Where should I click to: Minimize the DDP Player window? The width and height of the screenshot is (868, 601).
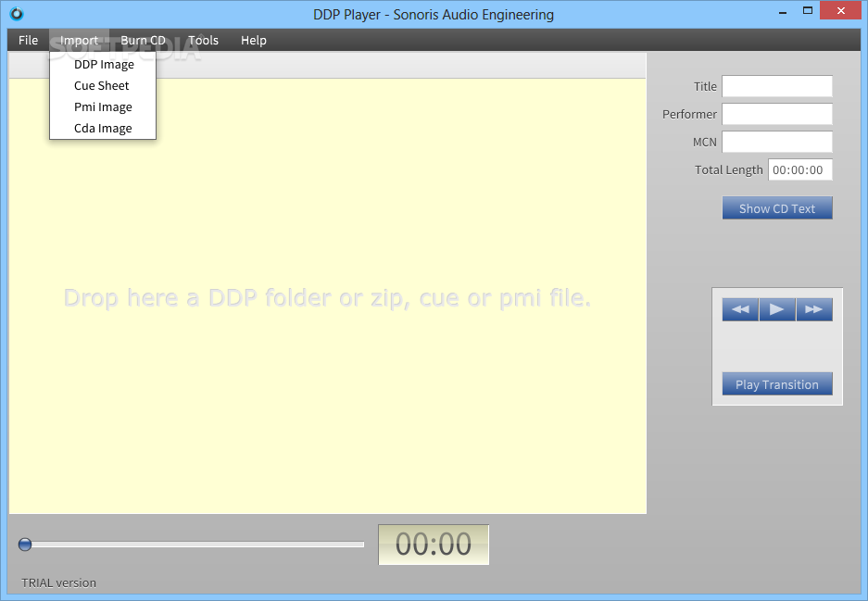coord(783,11)
